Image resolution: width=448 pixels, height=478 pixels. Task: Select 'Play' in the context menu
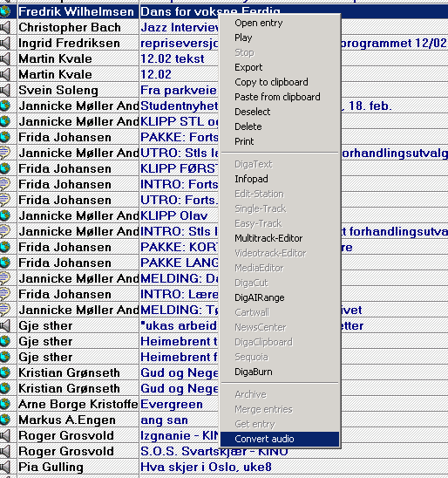click(x=280, y=38)
